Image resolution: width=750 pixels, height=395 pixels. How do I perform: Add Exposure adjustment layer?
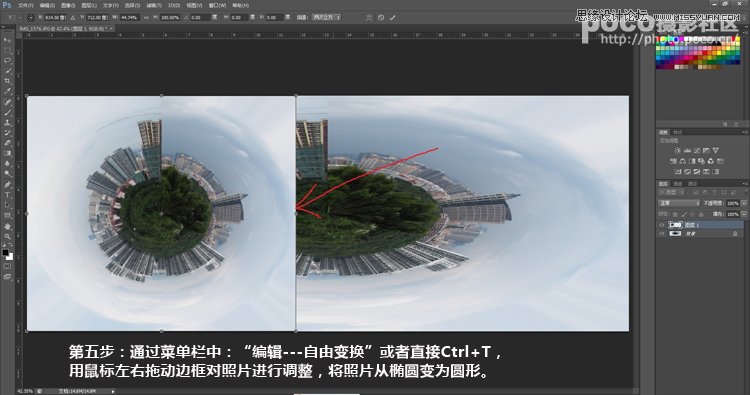(x=706, y=151)
